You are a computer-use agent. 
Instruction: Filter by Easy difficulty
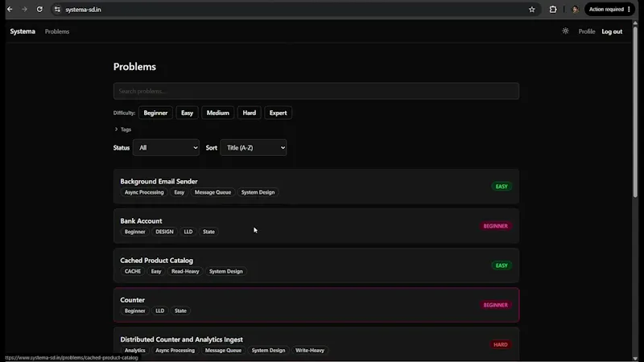pos(187,113)
